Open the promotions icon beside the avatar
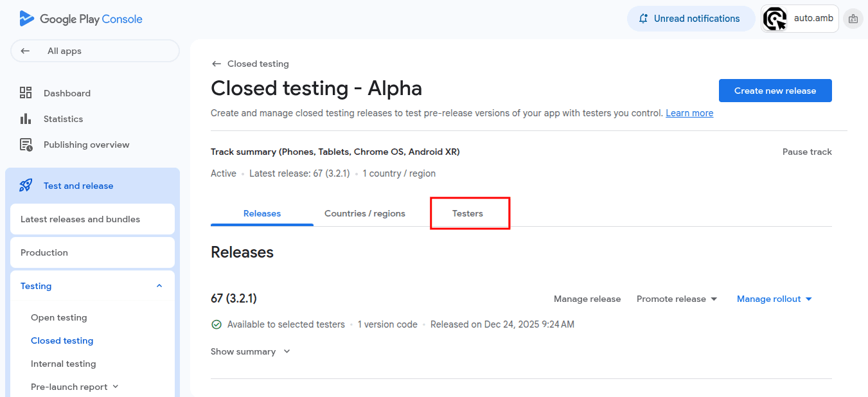 pyautogui.click(x=853, y=19)
